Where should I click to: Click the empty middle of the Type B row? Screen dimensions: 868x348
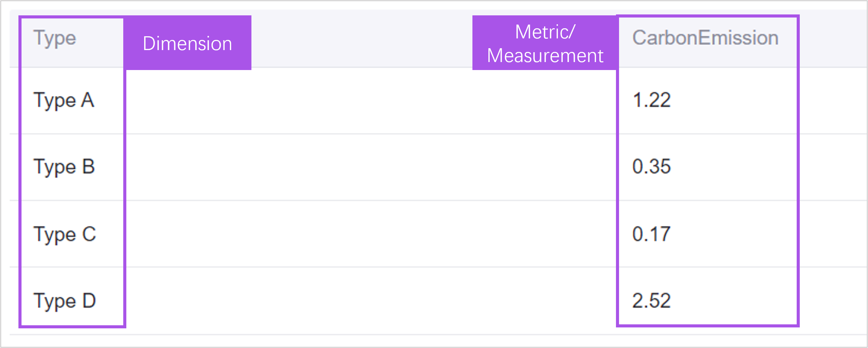click(x=371, y=167)
